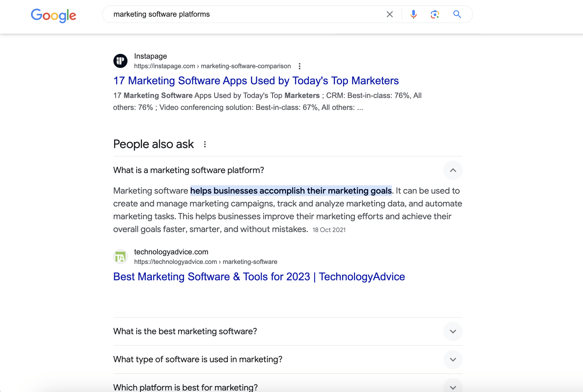Click the Google logo

[54, 15]
